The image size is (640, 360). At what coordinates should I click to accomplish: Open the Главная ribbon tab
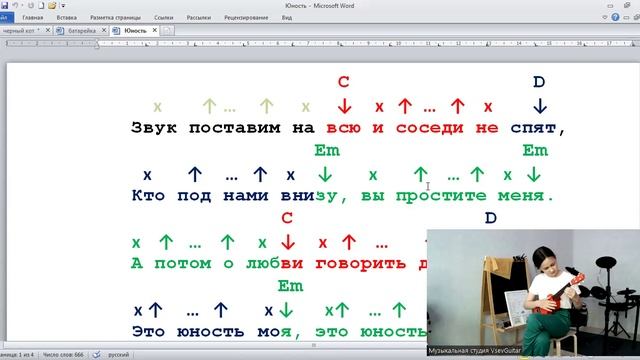tap(33, 18)
